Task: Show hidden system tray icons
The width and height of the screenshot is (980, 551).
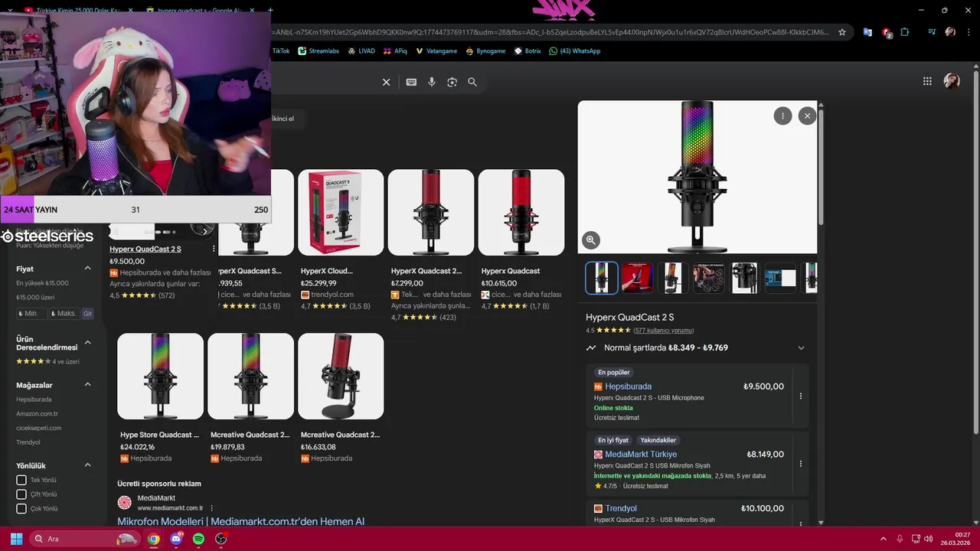Action: pyautogui.click(x=883, y=539)
